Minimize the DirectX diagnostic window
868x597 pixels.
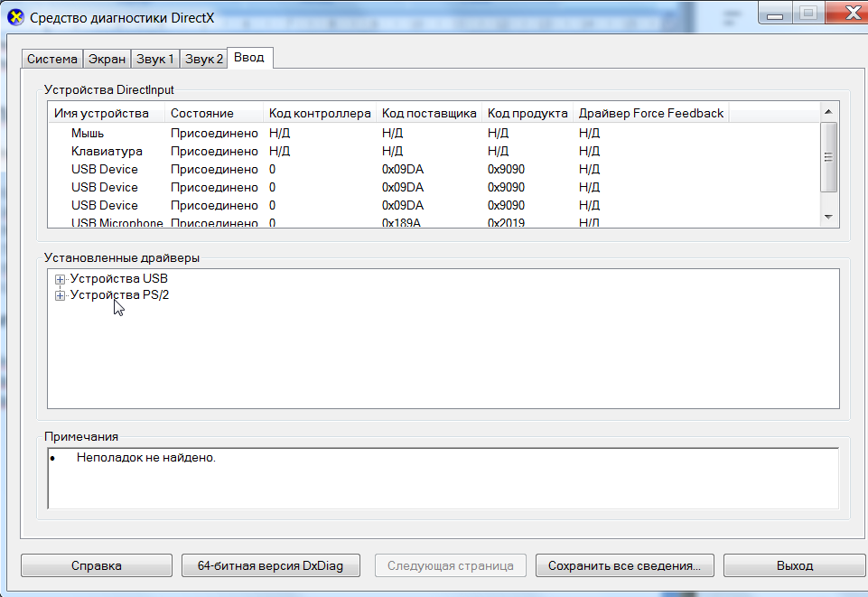coord(774,14)
